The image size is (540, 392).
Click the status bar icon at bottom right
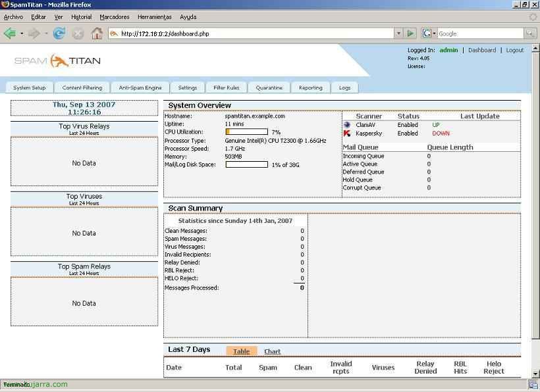point(532,385)
